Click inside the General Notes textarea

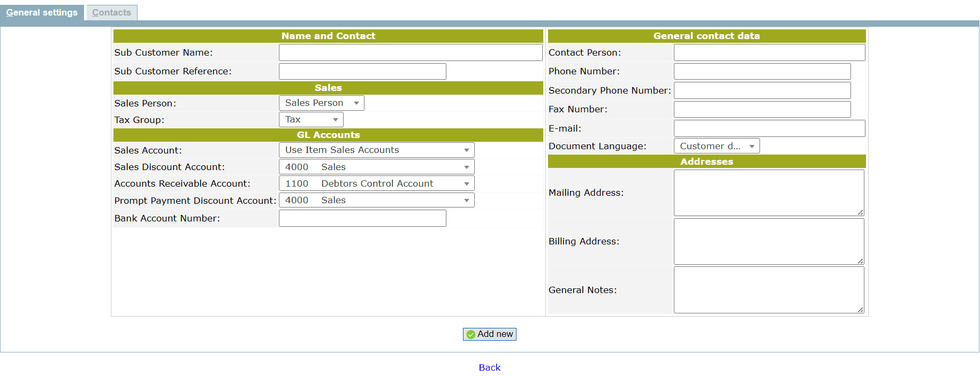(768, 290)
